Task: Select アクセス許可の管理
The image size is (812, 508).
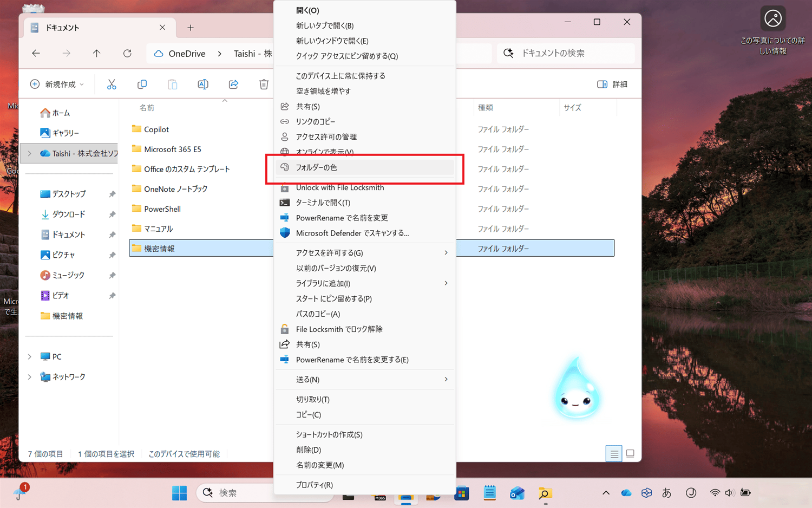Action: [x=365, y=137]
